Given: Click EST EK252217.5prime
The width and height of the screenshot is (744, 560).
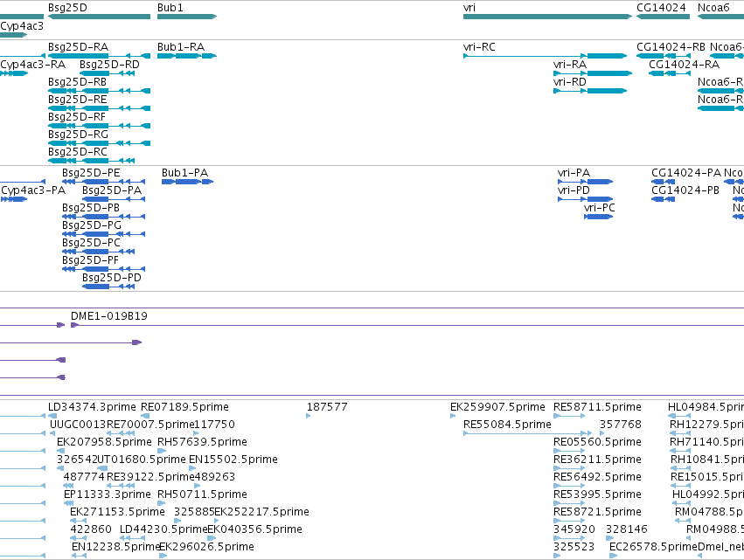Looking at the screenshot, I should coord(216,521).
